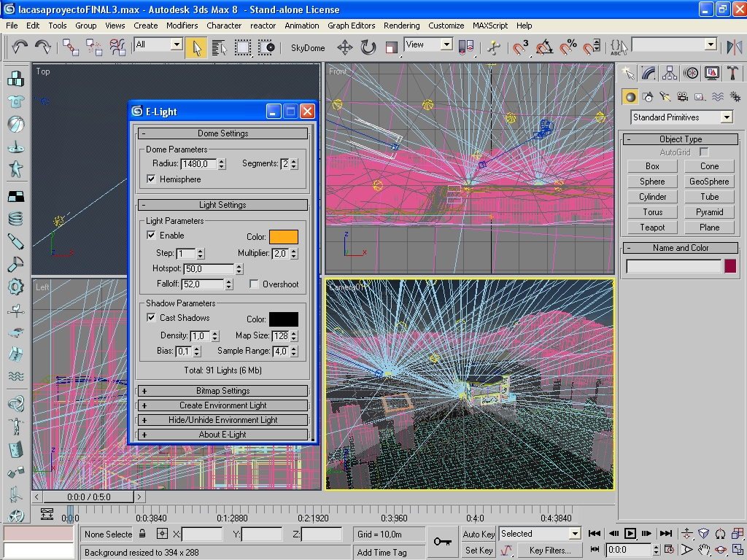This screenshot has width=747, height=560.
Task: Open the Graph Editors menu
Action: (x=351, y=26)
